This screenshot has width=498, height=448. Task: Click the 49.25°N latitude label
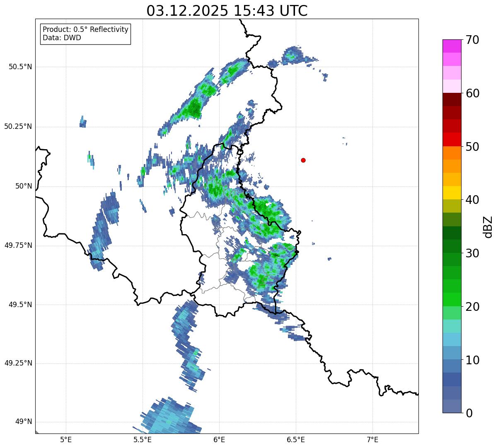click(18, 363)
